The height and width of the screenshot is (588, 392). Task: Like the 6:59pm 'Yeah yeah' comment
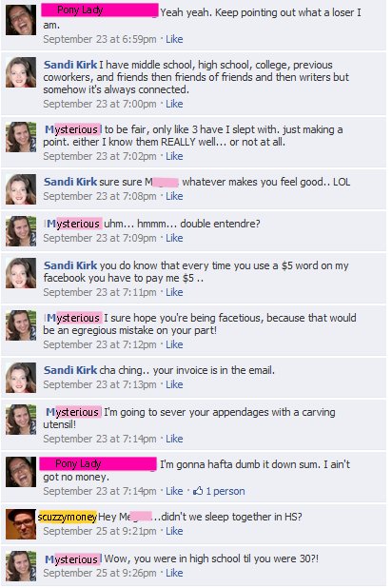(x=174, y=39)
